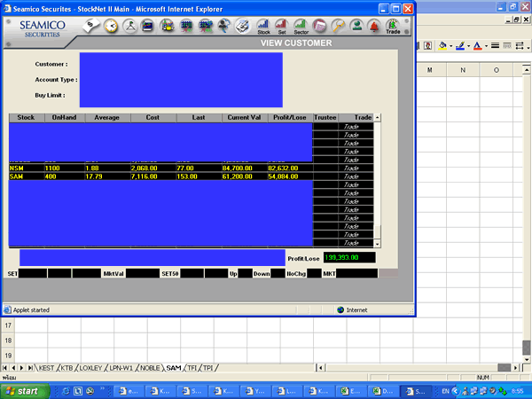Click Excel Font Color A icon
532x399 pixels.
point(477,46)
